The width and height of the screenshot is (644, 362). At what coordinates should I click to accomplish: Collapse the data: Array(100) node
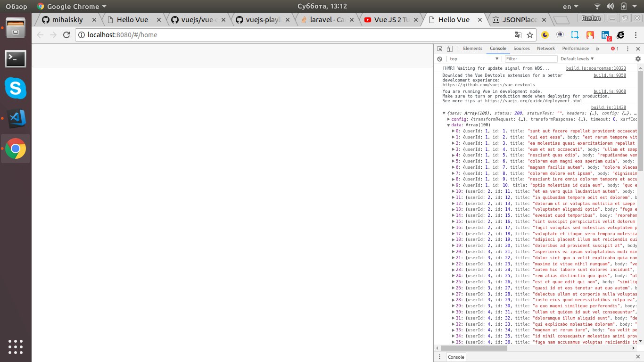(449, 125)
